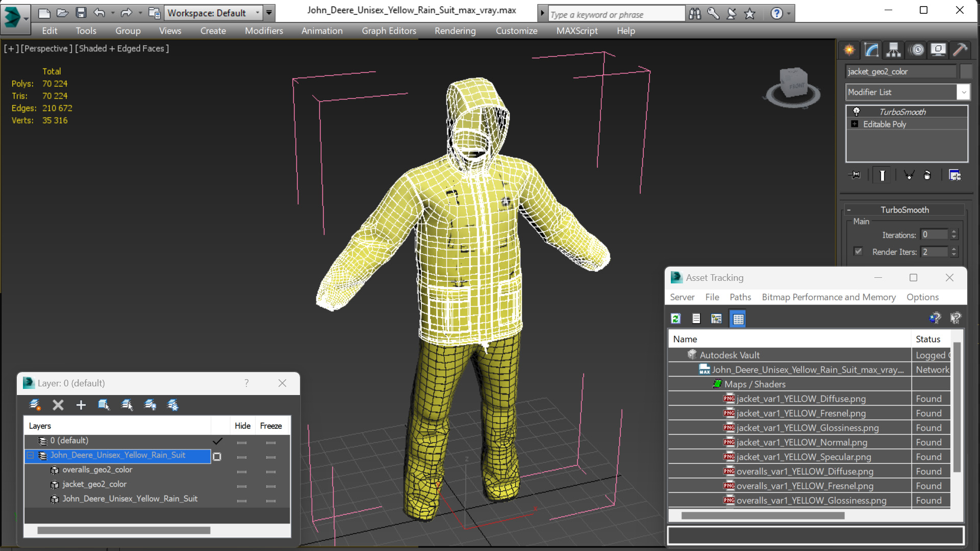The height and width of the screenshot is (551, 980).
Task: Click the Layers column header
Action: coord(117,426)
